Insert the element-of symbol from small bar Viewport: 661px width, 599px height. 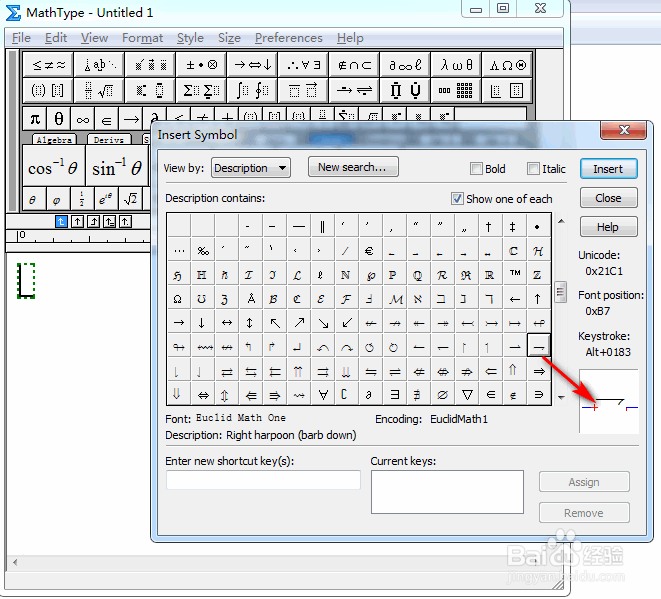[107, 119]
